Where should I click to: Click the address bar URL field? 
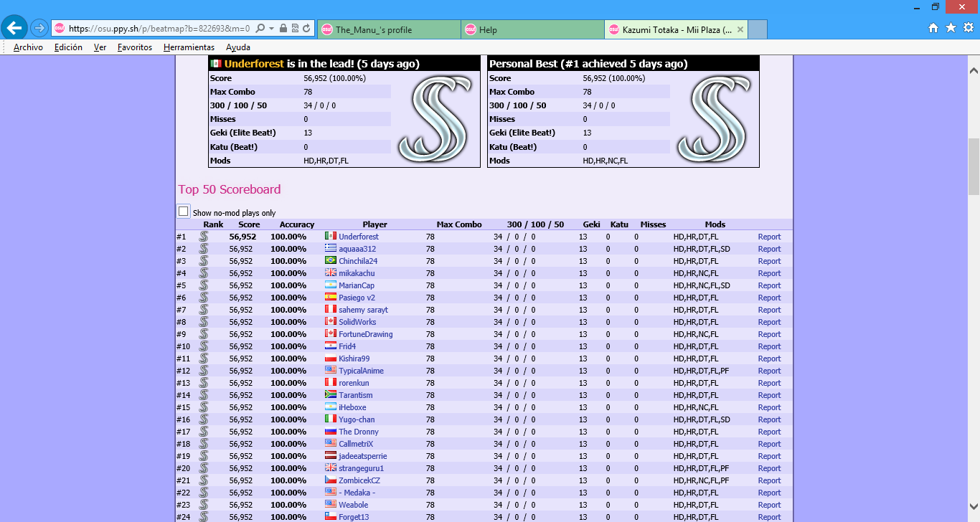coord(159,29)
